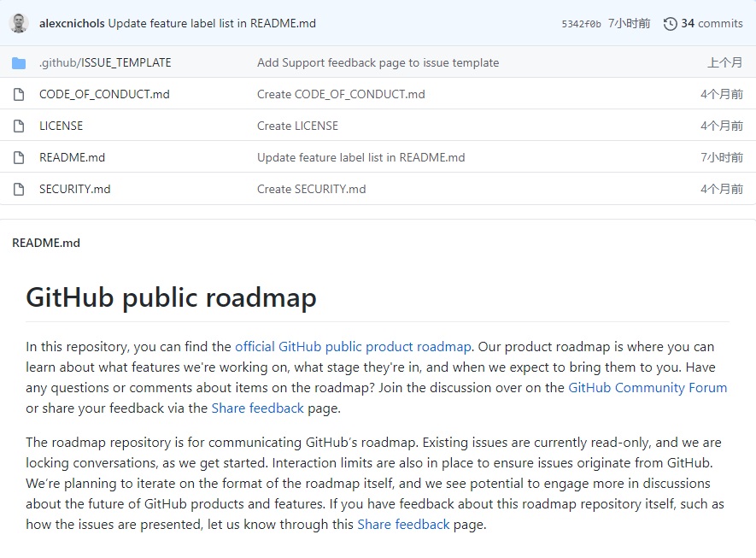This screenshot has width=756, height=558.
Task: Click file icon next to SECURITY.md
Action: (x=19, y=189)
